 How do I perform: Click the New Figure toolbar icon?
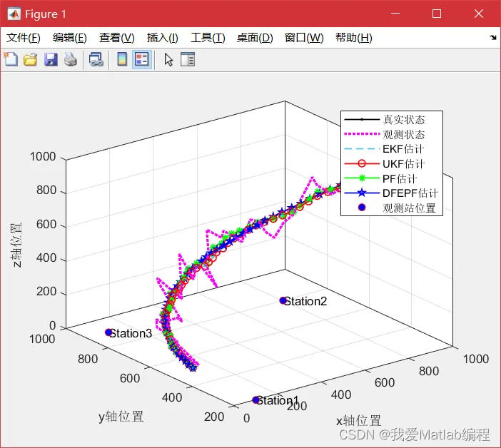click(x=11, y=59)
